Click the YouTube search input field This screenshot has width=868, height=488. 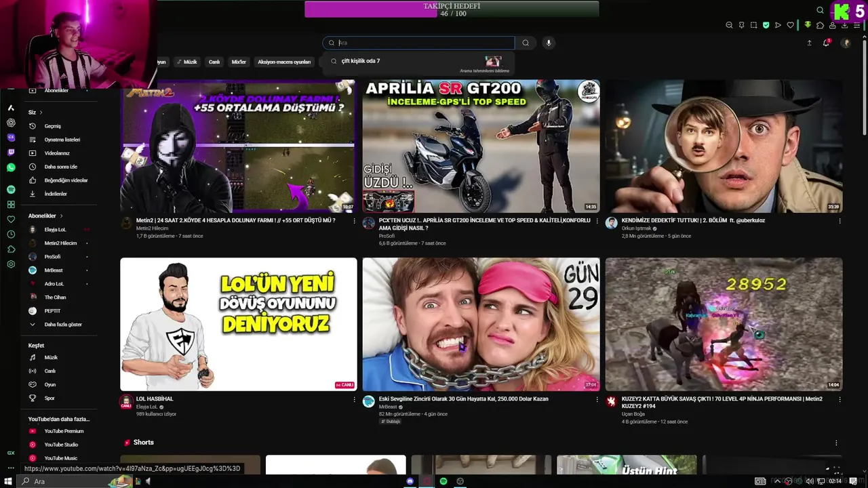(418, 43)
